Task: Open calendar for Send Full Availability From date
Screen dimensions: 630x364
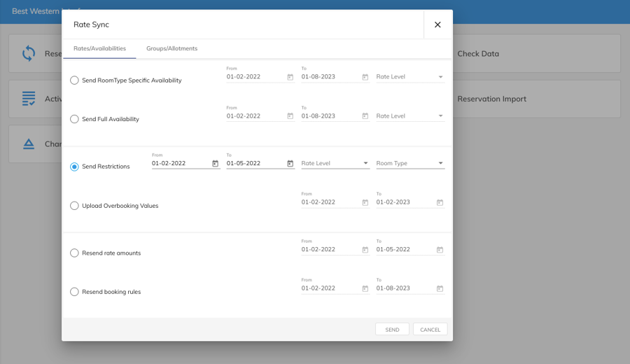Action: coord(290,116)
